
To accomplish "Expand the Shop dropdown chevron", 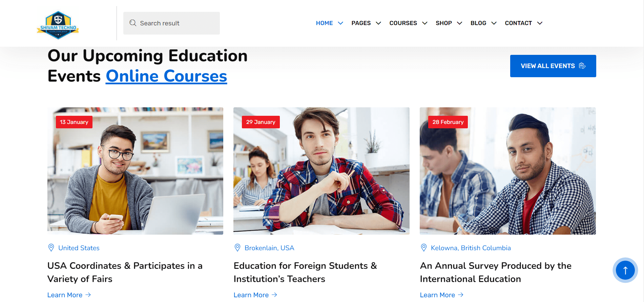I will [459, 23].
